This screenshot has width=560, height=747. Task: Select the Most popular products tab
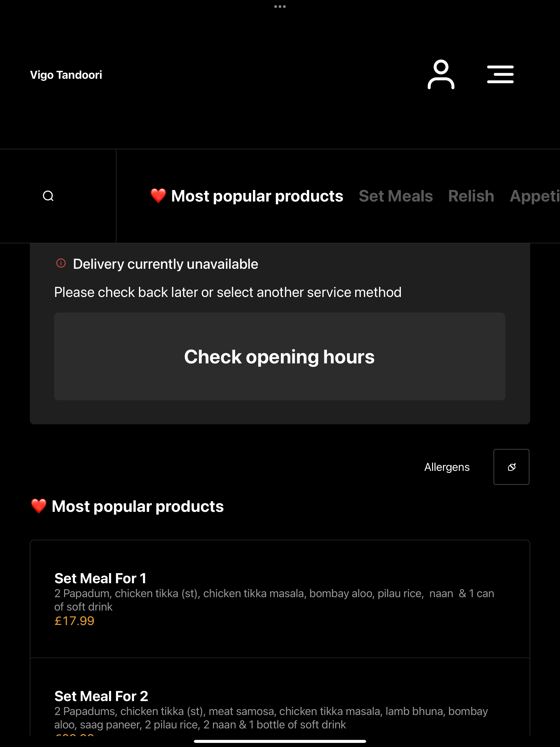click(x=247, y=196)
